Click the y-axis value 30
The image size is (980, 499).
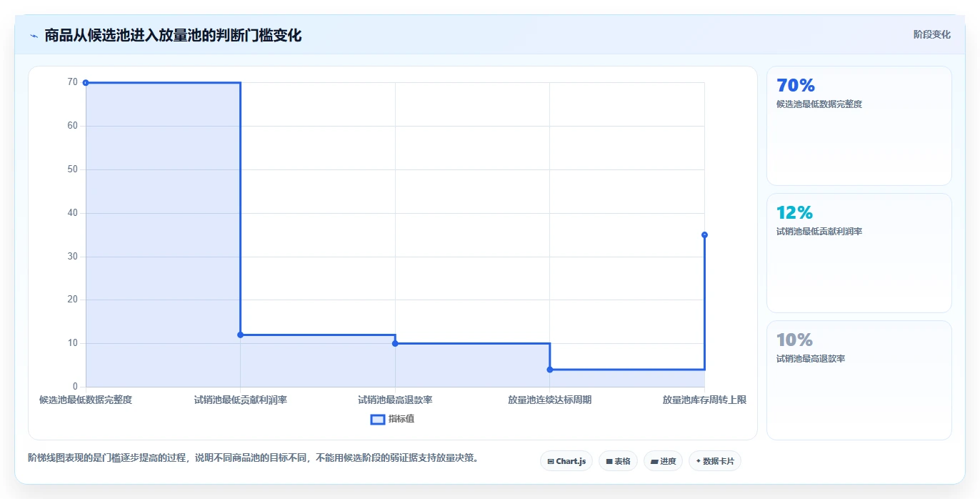(72, 257)
